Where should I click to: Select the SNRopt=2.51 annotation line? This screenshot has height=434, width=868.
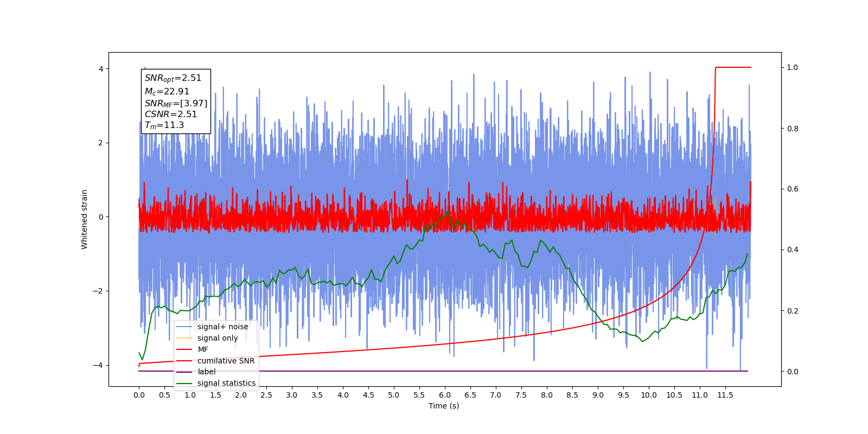click(173, 78)
